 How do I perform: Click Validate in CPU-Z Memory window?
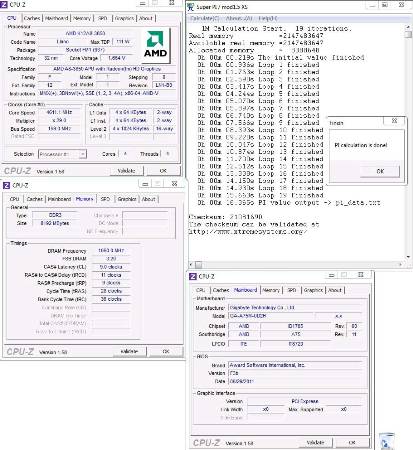129,351
